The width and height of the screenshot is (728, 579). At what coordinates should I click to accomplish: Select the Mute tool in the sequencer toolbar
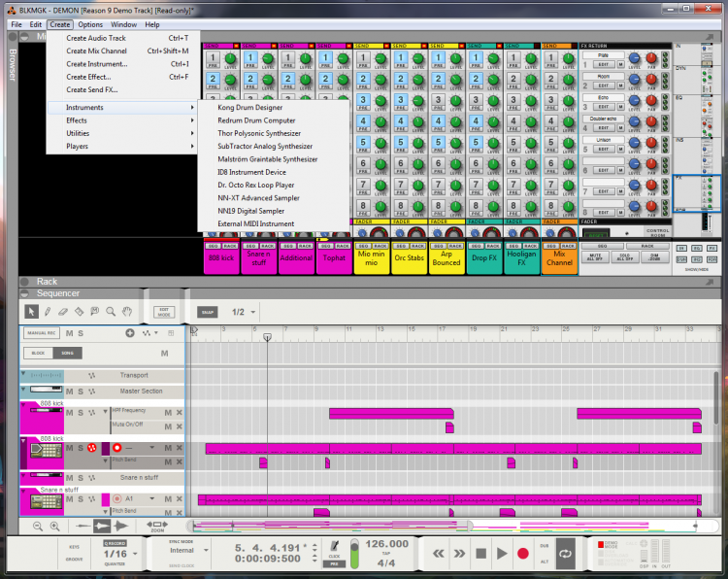point(95,311)
